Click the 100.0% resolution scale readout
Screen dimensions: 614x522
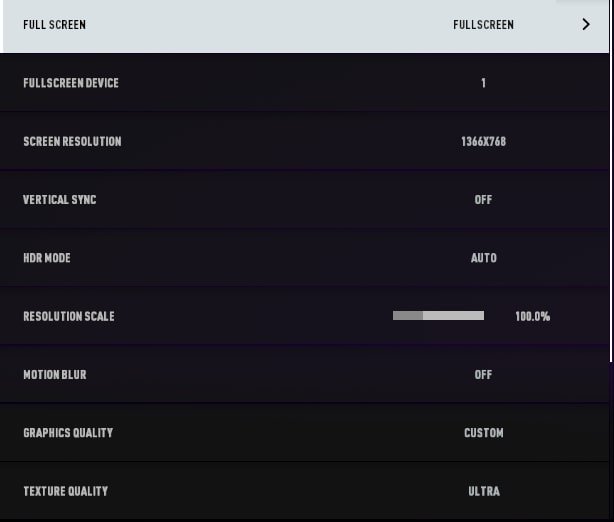(532, 317)
